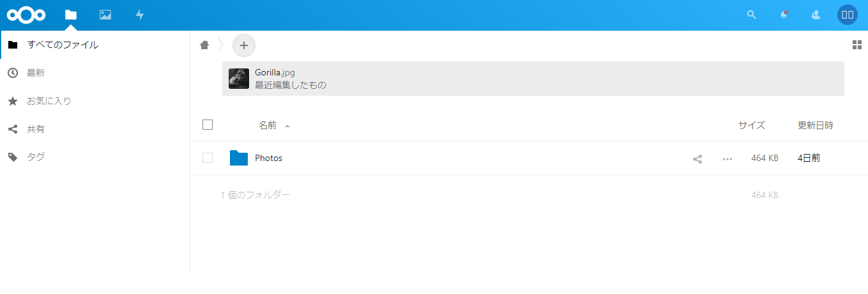Open the three-dot menu for Photos
The height and width of the screenshot is (294, 868).
click(727, 159)
